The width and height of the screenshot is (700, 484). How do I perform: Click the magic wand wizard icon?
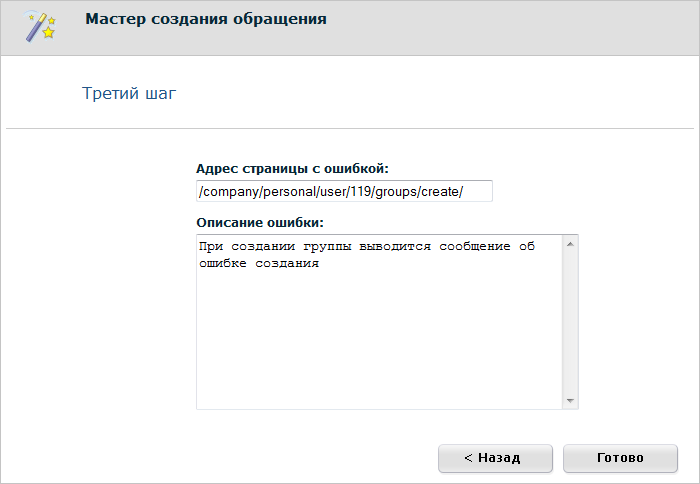(40, 27)
